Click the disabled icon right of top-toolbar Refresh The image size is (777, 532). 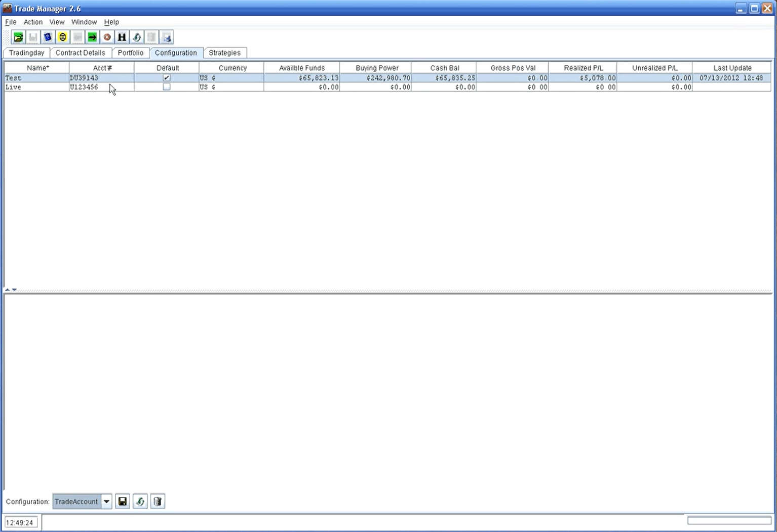[x=151, y=37]
